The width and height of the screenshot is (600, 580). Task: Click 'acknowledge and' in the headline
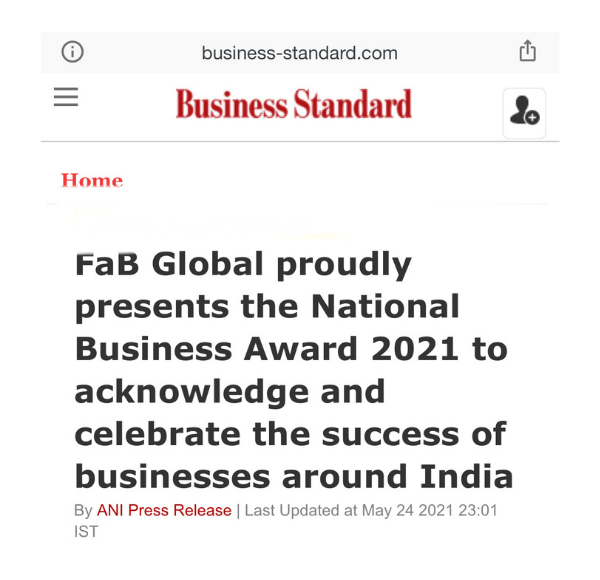coord(230,392)
